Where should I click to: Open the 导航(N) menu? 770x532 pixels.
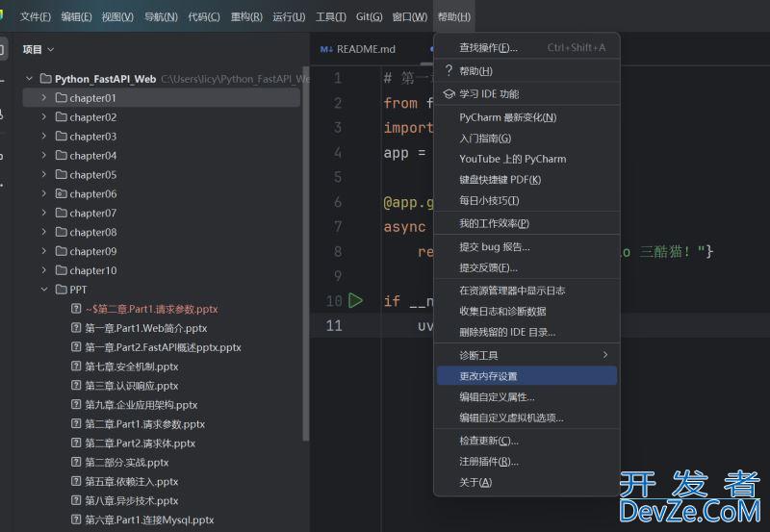(161, 16)
